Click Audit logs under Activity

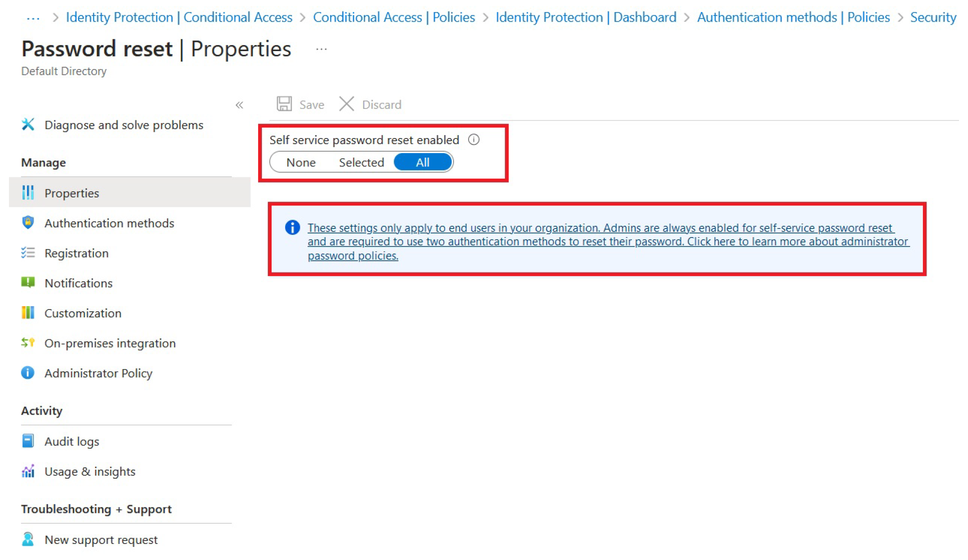72,441
